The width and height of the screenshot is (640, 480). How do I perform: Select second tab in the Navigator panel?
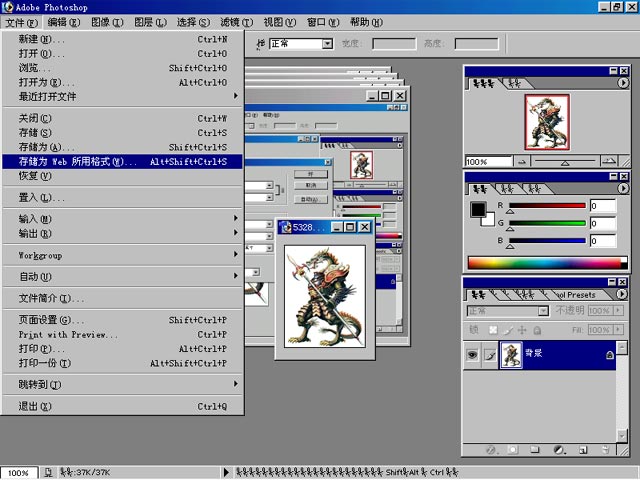(516, 83)
